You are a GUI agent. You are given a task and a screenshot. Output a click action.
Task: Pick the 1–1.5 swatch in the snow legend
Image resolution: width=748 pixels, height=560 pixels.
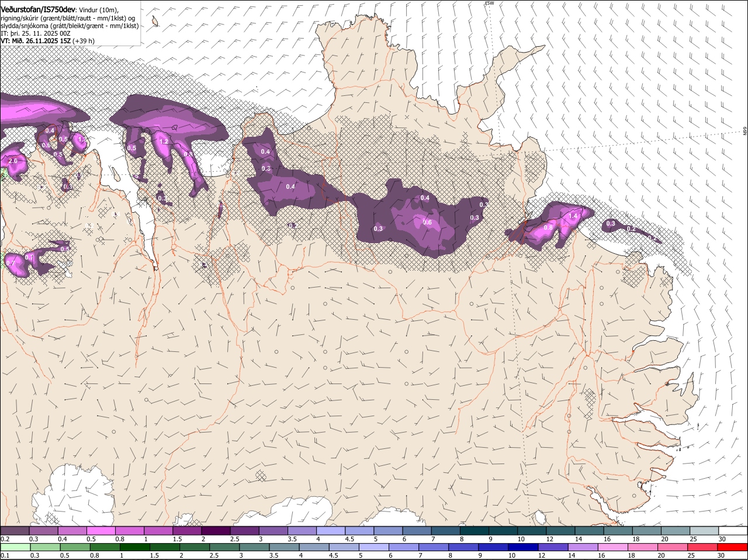(x=158, y=530)
